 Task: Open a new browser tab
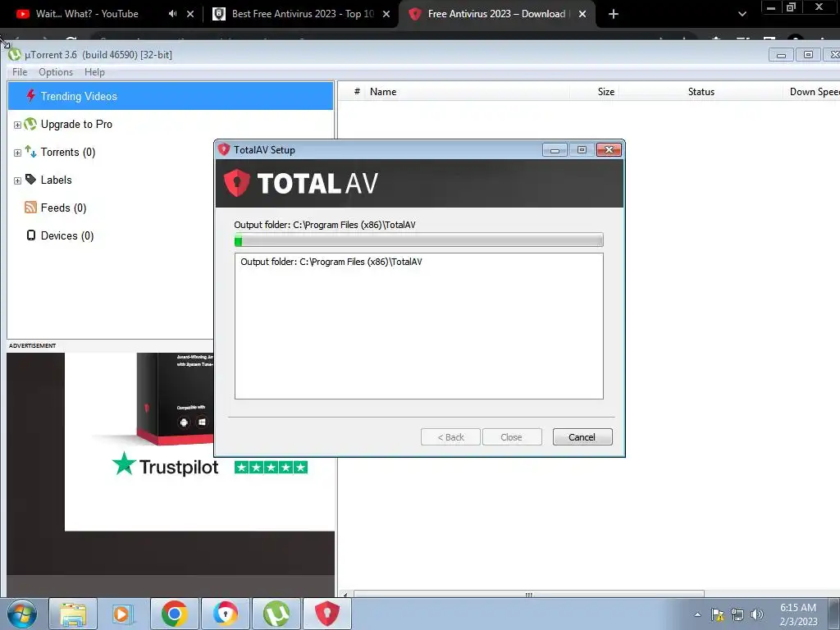[614, 14]
